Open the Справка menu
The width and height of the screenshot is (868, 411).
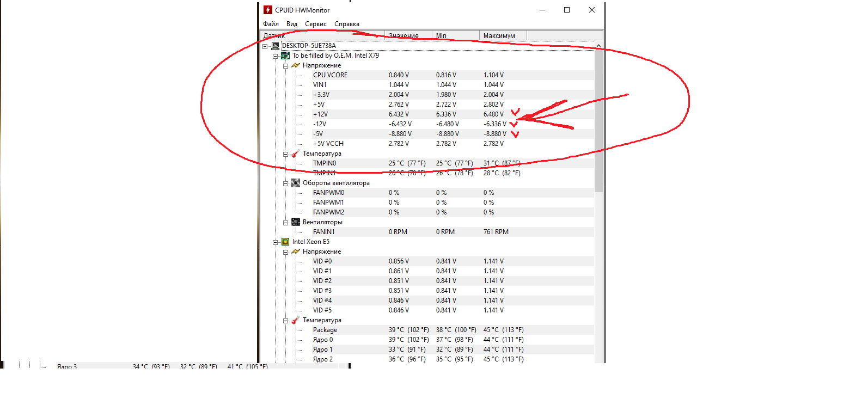(347, 24)
